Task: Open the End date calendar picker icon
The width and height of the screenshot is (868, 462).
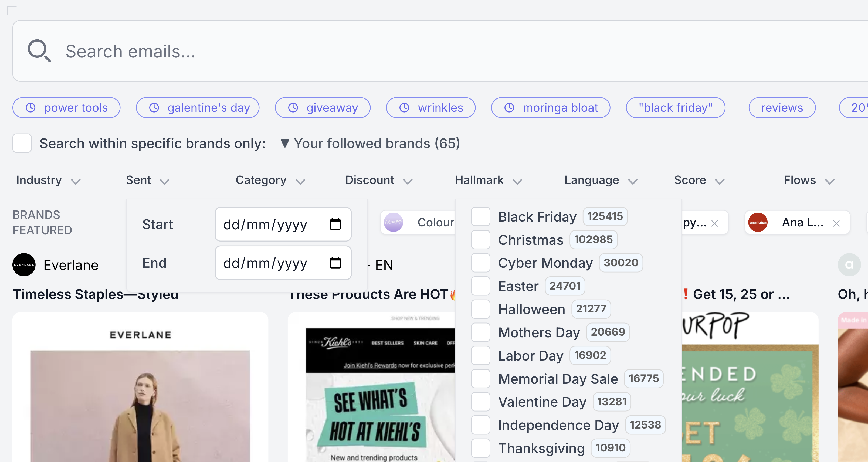Action: (x=335, y=263)
